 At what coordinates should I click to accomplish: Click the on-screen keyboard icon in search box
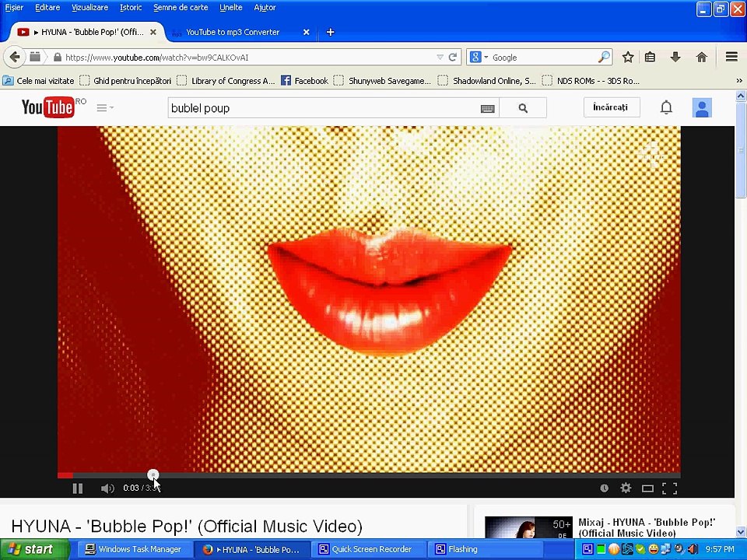click(487, 109)
